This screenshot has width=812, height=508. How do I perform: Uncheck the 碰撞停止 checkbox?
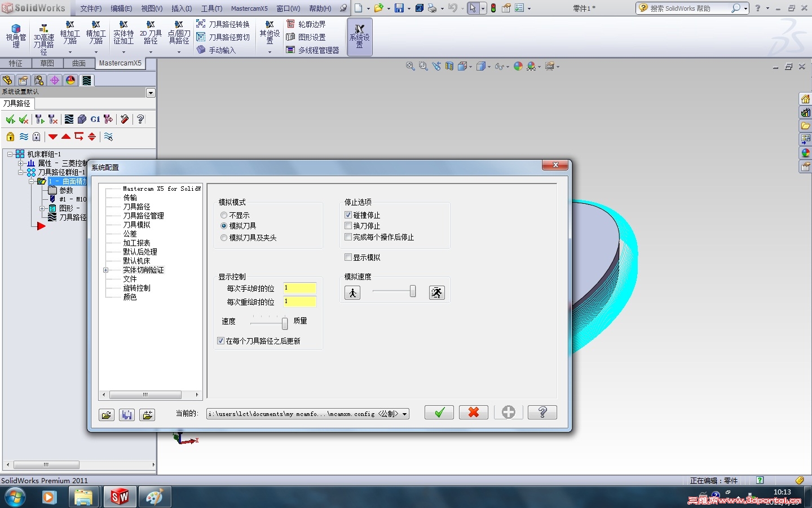click(x=348, y=215)
